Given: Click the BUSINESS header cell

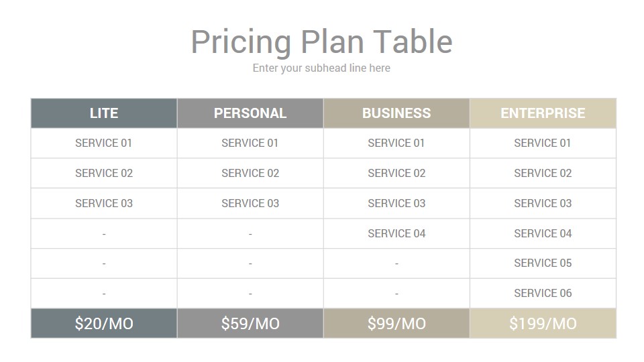Looking at the screenshot, I should (396, 113).
